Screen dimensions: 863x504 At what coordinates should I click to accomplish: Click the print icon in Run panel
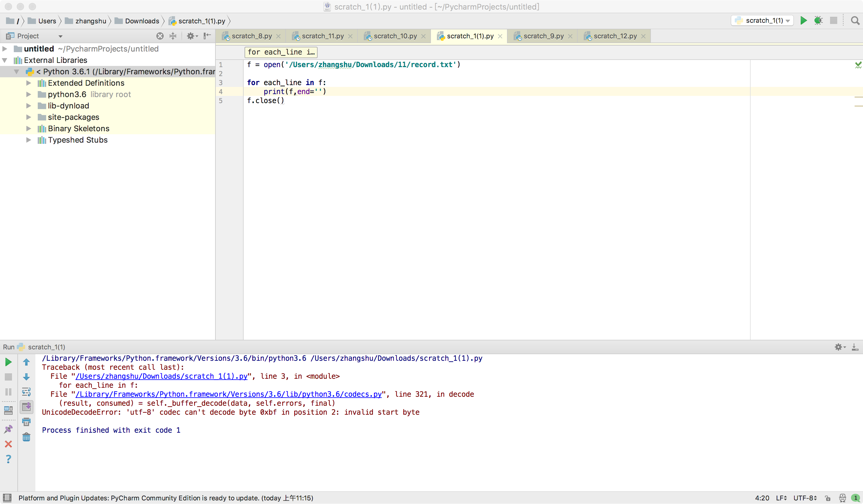pos(26,422)
